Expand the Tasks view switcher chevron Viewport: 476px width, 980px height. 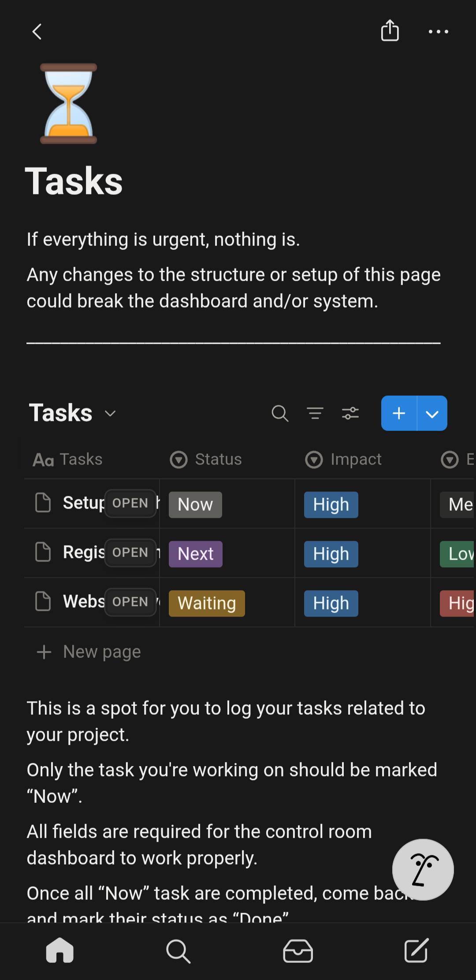[x=110, y=413]
